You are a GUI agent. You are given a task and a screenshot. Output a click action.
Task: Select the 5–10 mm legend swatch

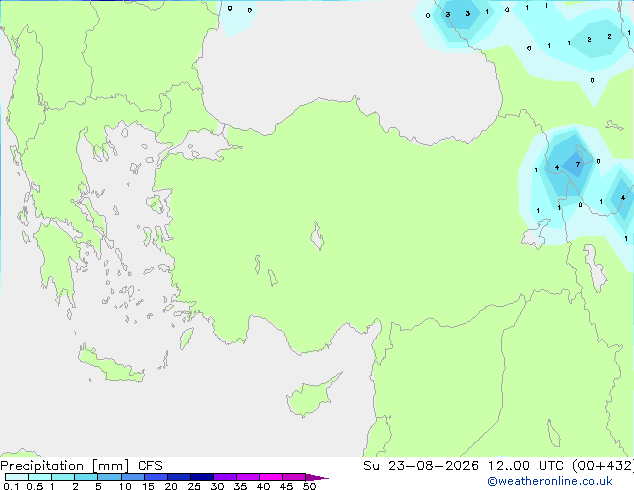point(109,477)
